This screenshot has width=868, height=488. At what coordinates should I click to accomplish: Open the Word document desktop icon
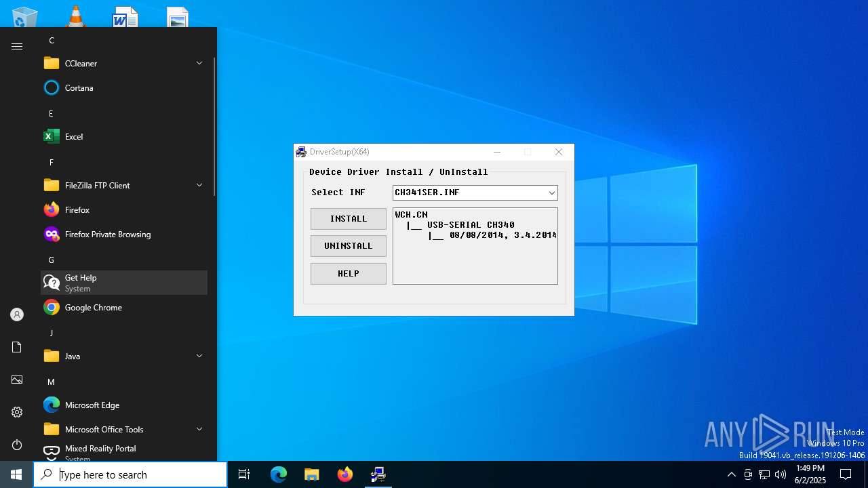(125, 17)
